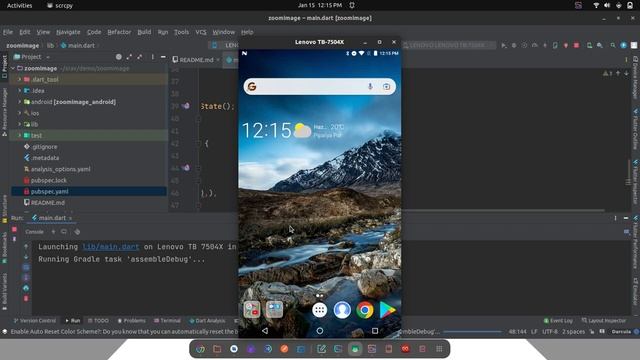Click the UTF-8 encoding in status bar

pyautogui.click(x=550, y=332)
